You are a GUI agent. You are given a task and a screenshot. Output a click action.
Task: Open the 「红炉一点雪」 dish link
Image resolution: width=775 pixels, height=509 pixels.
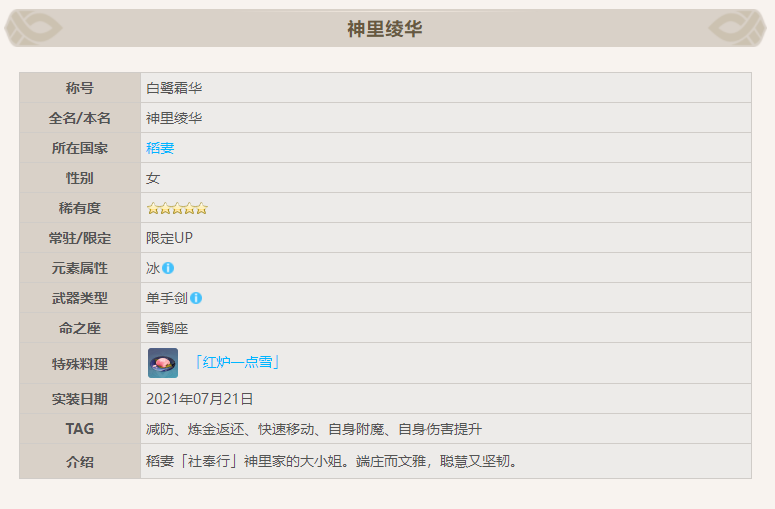coord(237,362)
